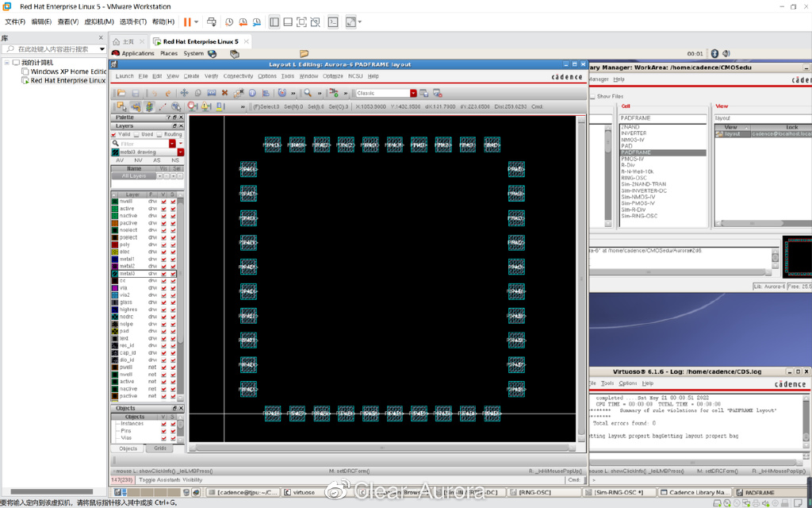Toggle the Used layers checkbox
The image size is (812, 508).
tap(136, 134)
